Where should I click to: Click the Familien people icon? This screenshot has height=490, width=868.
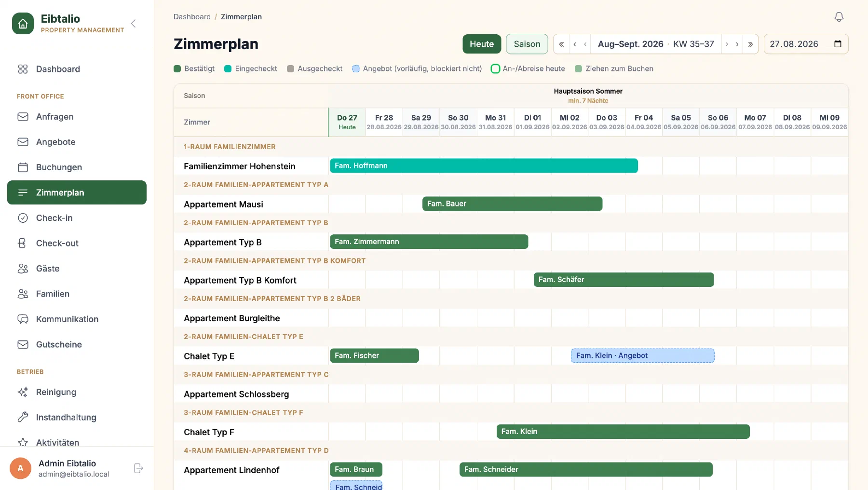pyautogui.click(x=23, y=294)
